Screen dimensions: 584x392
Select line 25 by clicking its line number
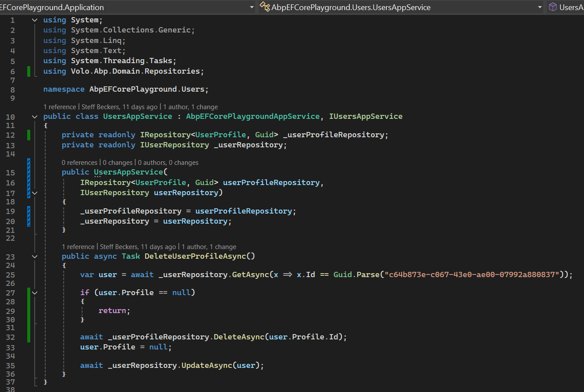click(10, 275)
